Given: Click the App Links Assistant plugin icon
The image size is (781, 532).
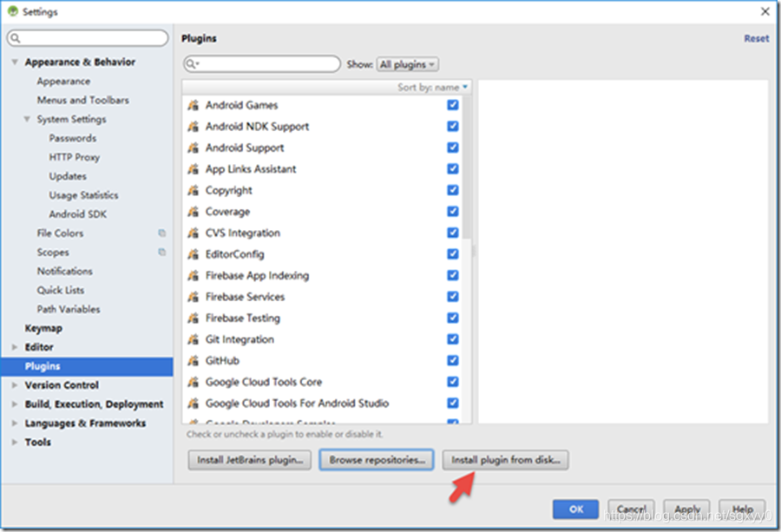Looking at the screenshot, I should click(x=194, y=169).
